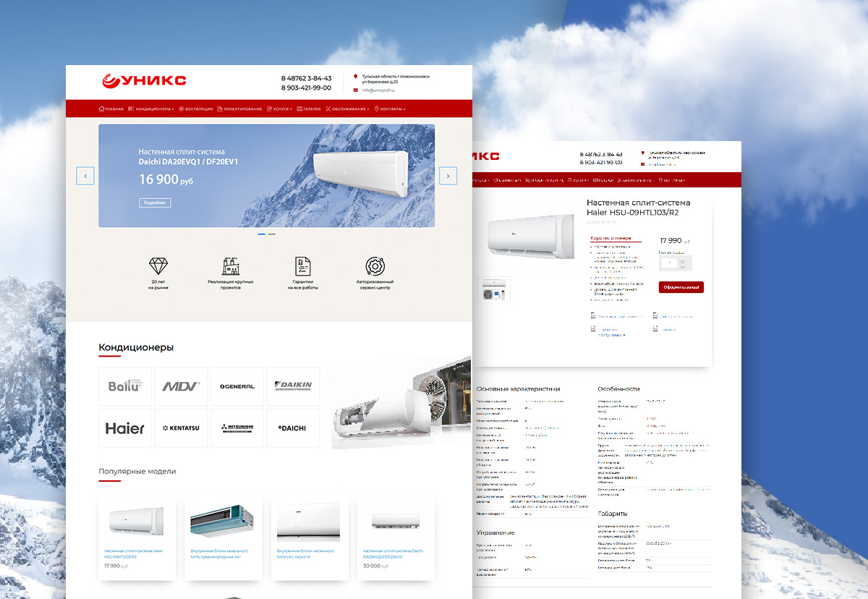Image resolution: width=868 pixels, height=599 pixels.
Task: Open the Daikin brand tile
Action: click(x=293, y=386)
